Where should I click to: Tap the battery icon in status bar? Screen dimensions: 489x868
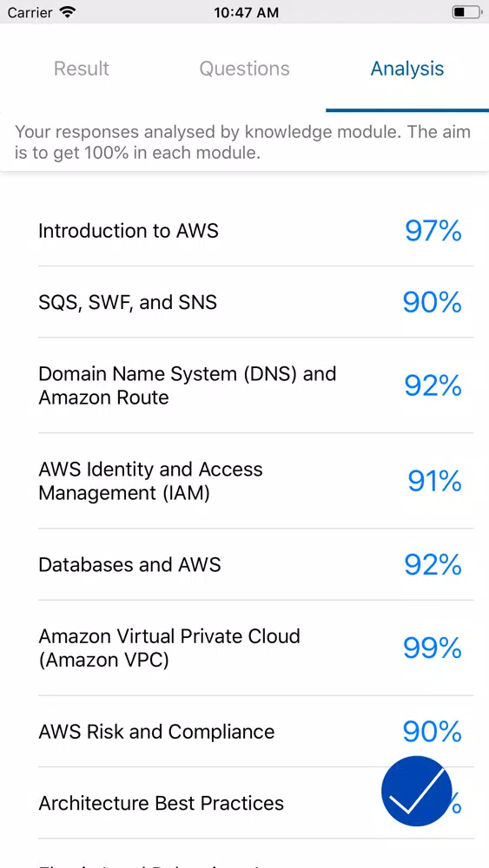466,11
